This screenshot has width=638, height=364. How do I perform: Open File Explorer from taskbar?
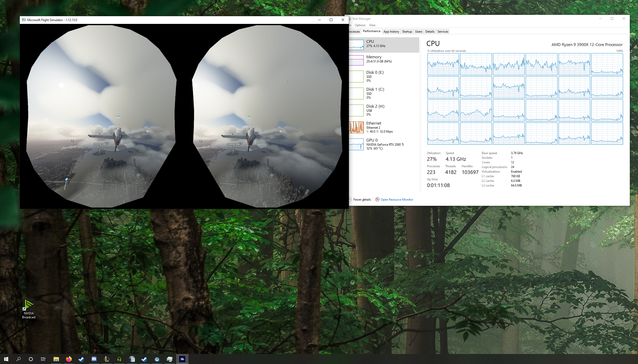click(56, 359)
